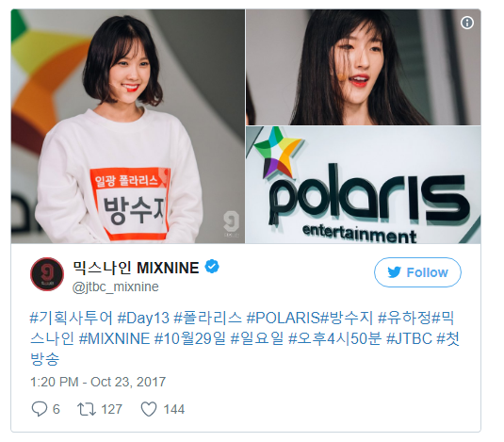This screenshot has width=504, height=442.
Task: Open the @jtbc_mixnine handle link
Action: pyautogui.click(x=115, y=286)
